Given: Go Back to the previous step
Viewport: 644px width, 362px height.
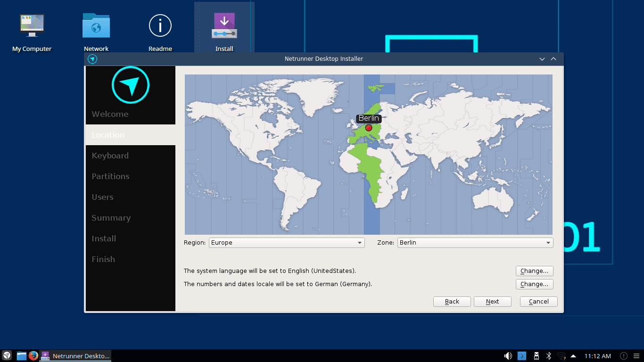Looking at the screenshot, I should 452,302.
